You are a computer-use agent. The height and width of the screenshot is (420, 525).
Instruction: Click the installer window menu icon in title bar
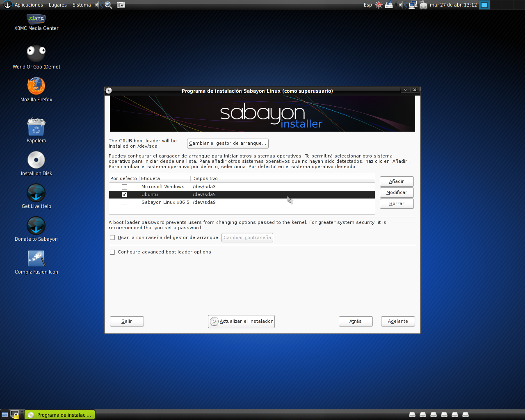coord(109,90)
